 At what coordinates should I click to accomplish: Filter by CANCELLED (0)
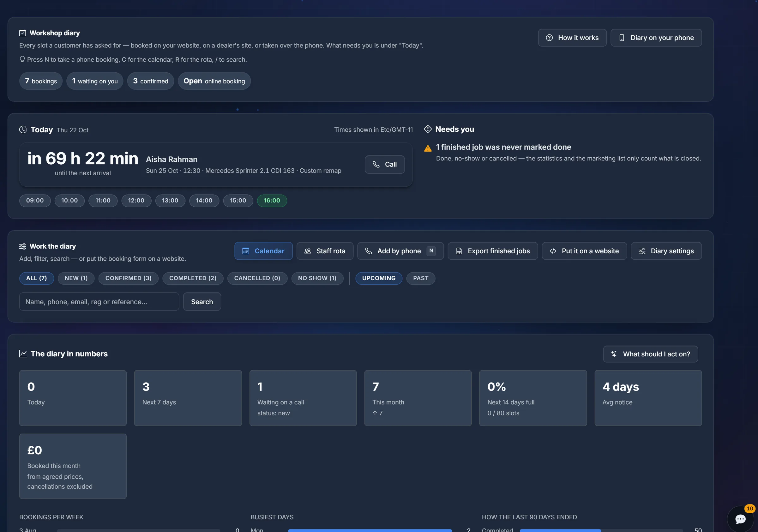coord(257,278)
